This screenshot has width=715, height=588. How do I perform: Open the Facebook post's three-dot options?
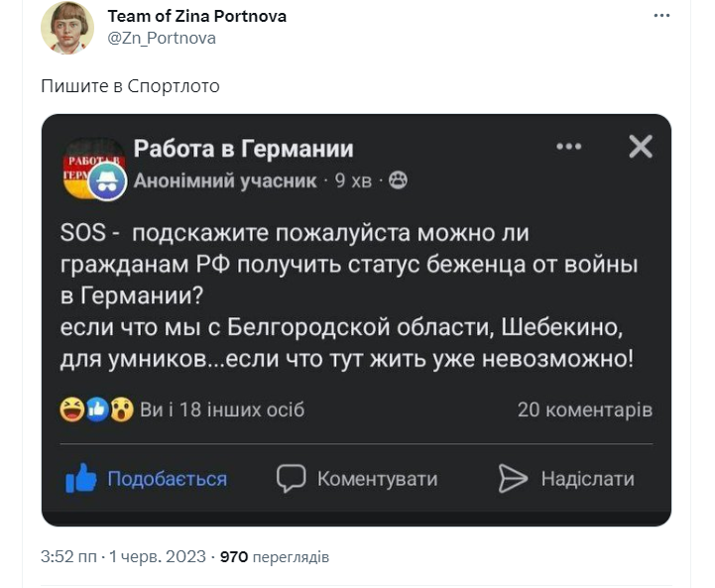(x=569, y=147)
